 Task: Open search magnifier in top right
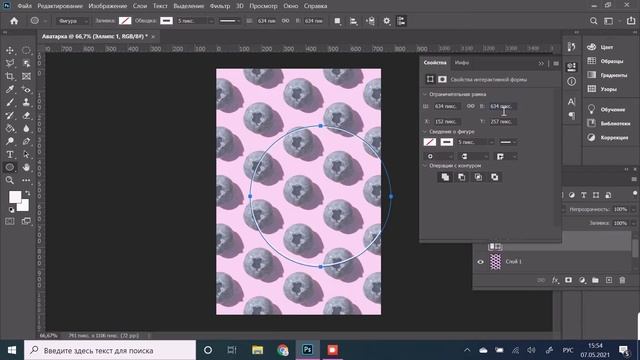point(593,21)
